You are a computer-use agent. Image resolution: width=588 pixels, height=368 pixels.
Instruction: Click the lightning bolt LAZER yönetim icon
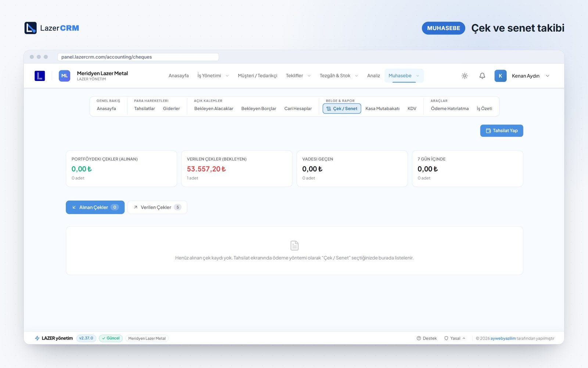click(x=37, y=338)
